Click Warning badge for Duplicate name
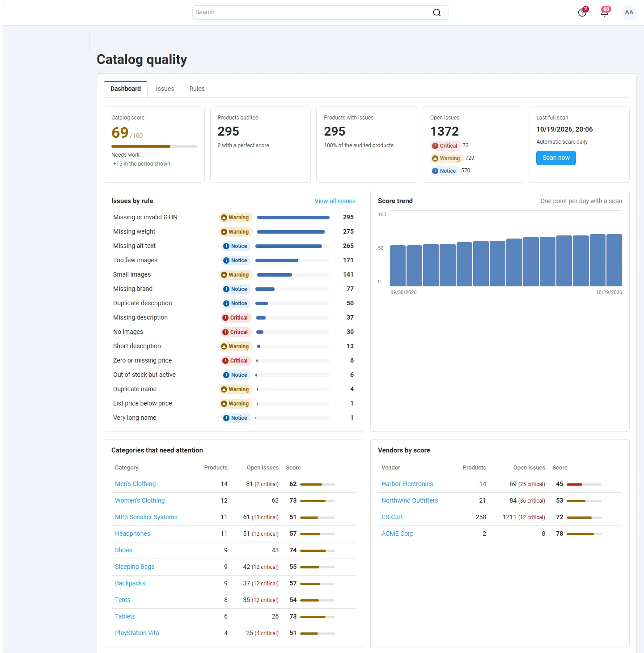Image resolution: width=644 pixels, height=653 pixels. point(236,389)
